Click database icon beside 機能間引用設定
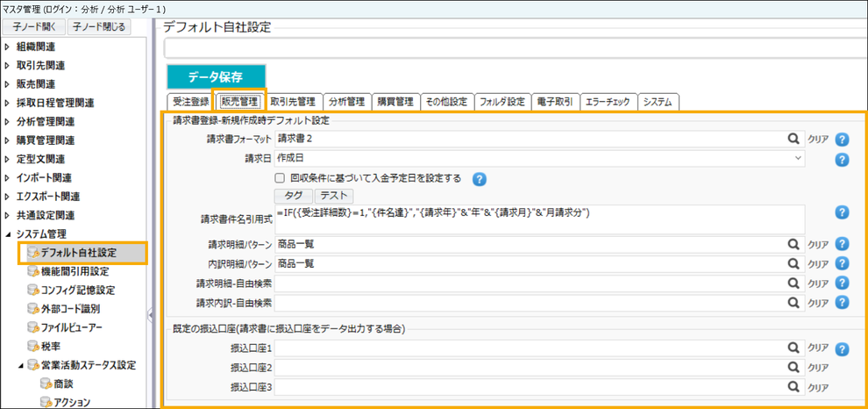The image size is (868, 409). click(x=33, y=271)
